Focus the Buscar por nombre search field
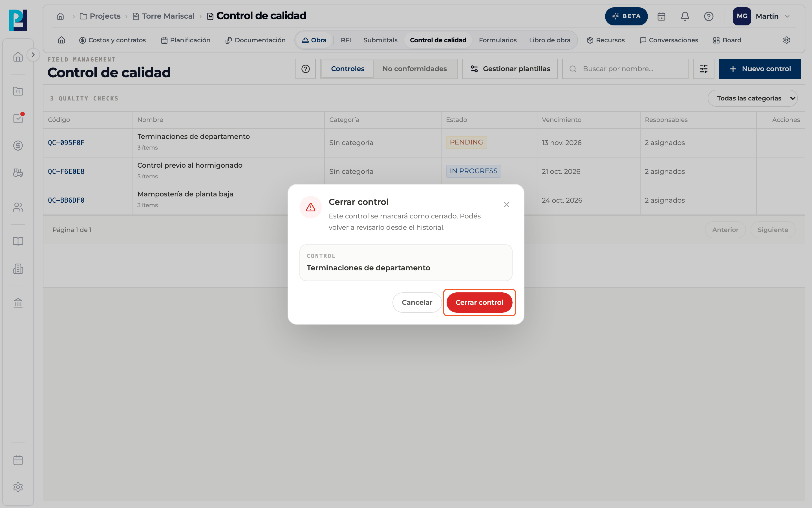The image size is (812, 508). point(625,69)
